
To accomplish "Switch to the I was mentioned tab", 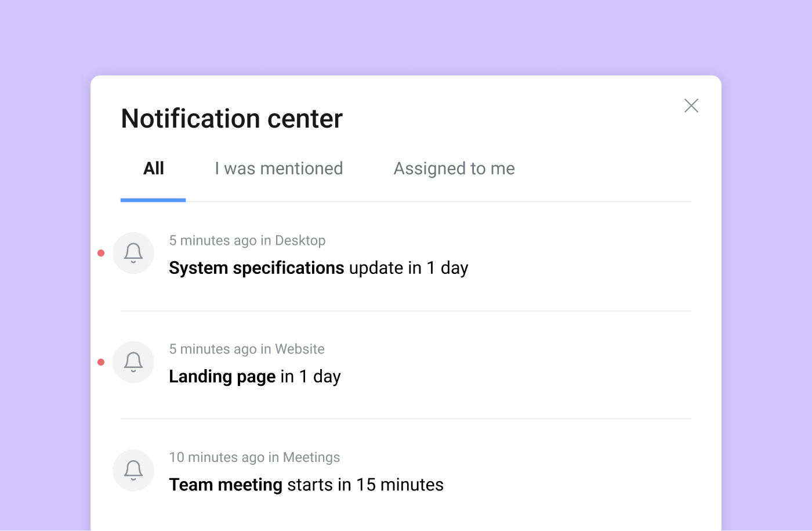I will coord(278,168).
